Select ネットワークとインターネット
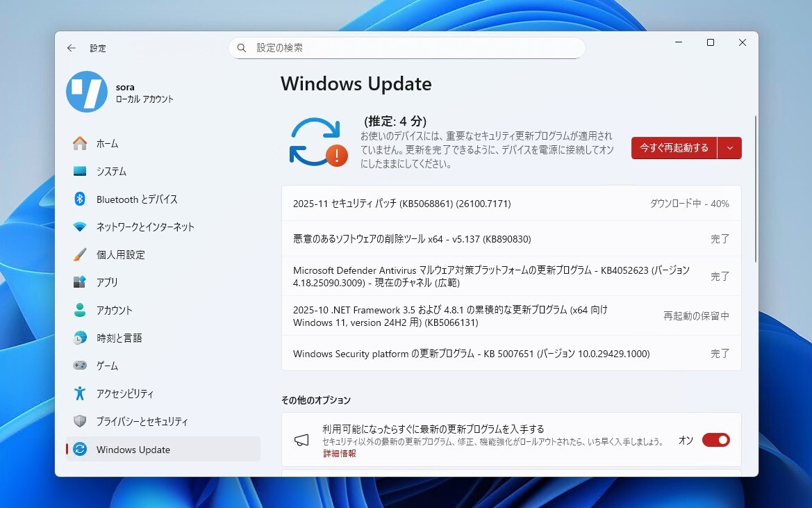 (163, 227)
